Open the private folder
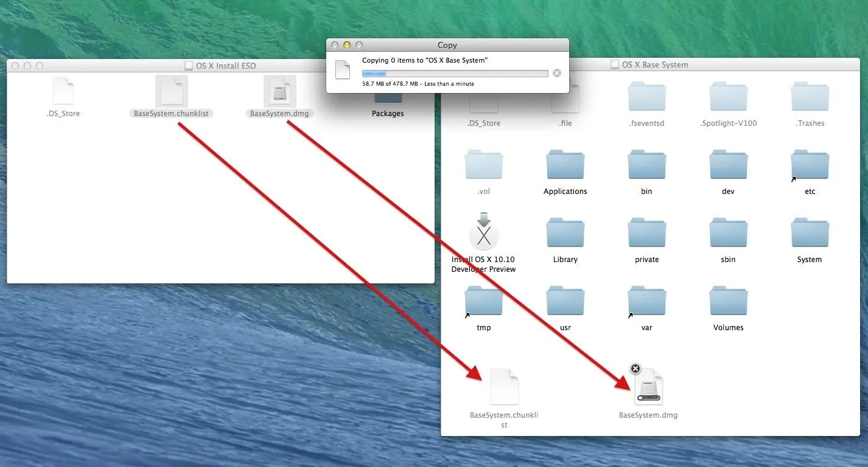Image resolution: width=868 pixels, height=467 pixels. [646, 232]
